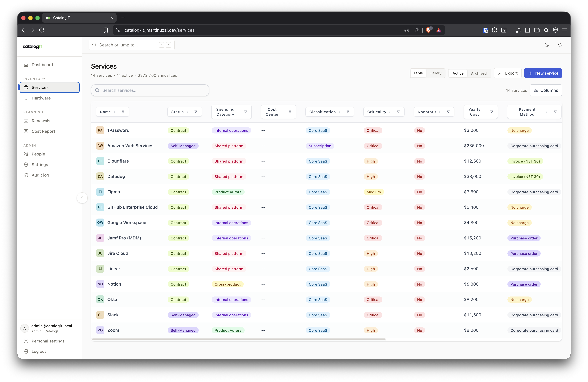Toggle dark mode with the moon icon
Image resolution: width=588 pixels, height=382 pixels.
pyautogui.click(x=547, y=45)
